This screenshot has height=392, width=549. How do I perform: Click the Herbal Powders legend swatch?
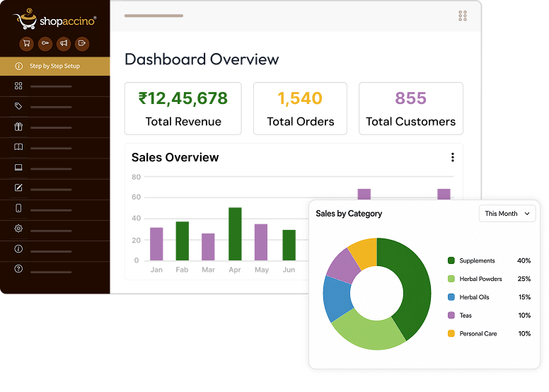[451, 279]
